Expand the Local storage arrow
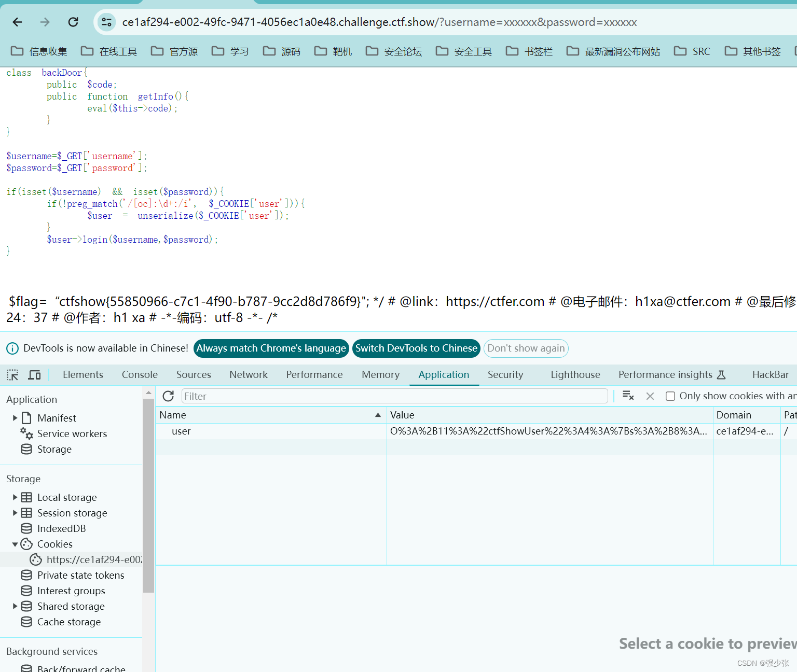 pos(15,497)
